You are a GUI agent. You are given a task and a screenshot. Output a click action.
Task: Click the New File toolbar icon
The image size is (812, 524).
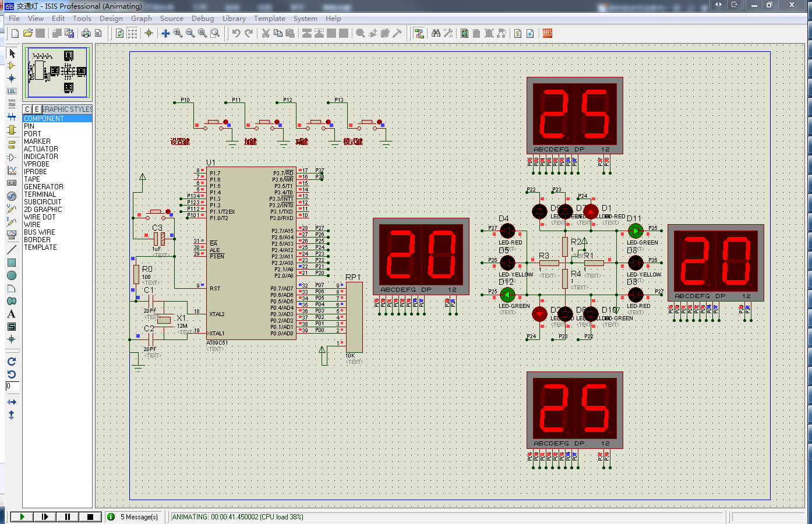15,33
